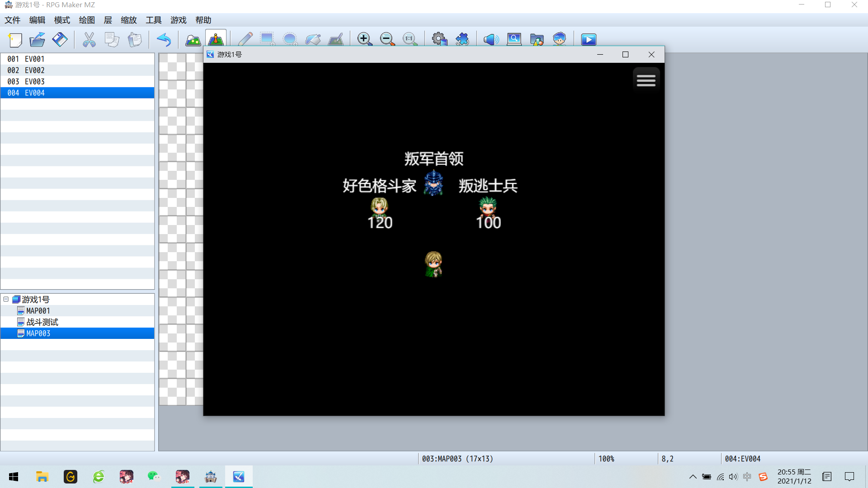Click the Zoom Out magnifier icon
Screen dimensions: 868x488
pyautogui.click(x=387, y=40)
